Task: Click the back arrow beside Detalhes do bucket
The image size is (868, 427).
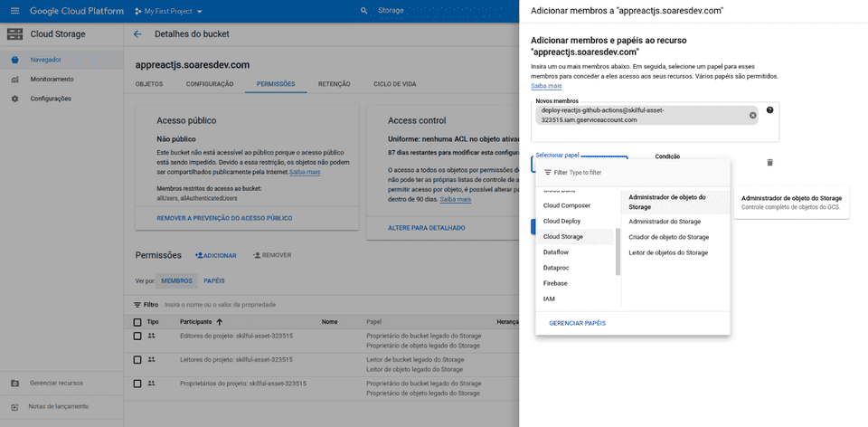Action: coord(137,34)
